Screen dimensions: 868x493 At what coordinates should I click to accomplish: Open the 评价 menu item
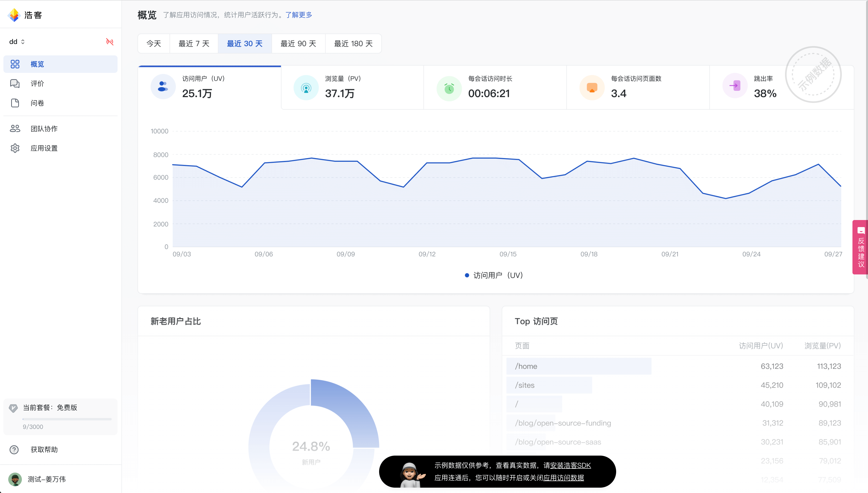click(60, 84)
